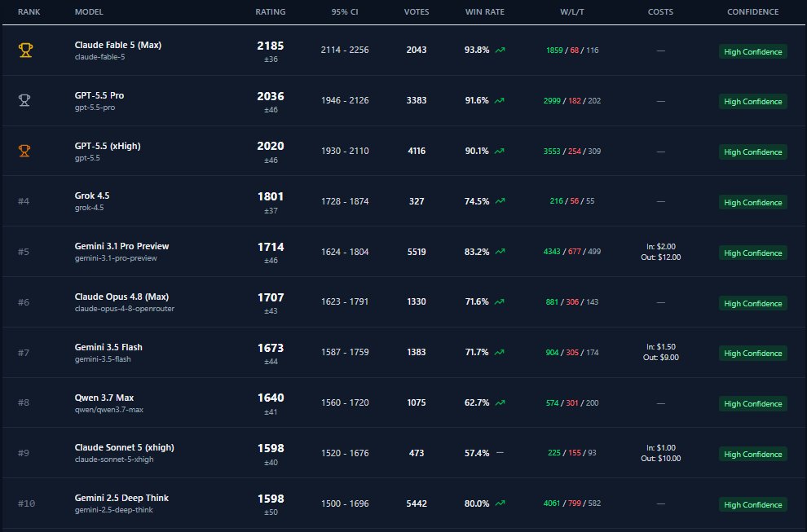Sort by the WIN RATE column header
The height and width of the screenshot is (532, 807).
[x=485, y=12]
